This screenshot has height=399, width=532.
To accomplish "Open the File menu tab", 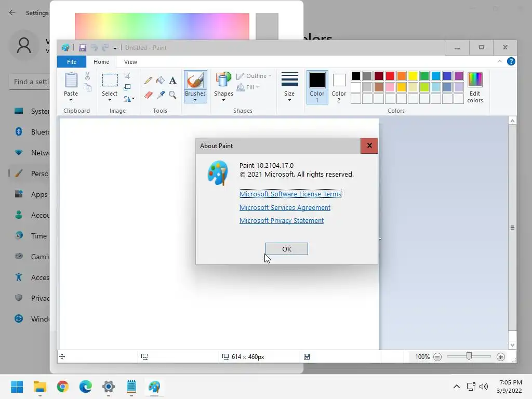I will [x=72, y=62].
